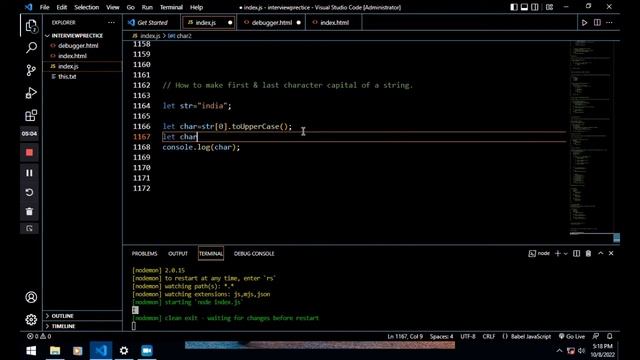Viewport: 640px width, 360px height.
Task: Stop the screen recording with red square
Action: click(29, 153)
